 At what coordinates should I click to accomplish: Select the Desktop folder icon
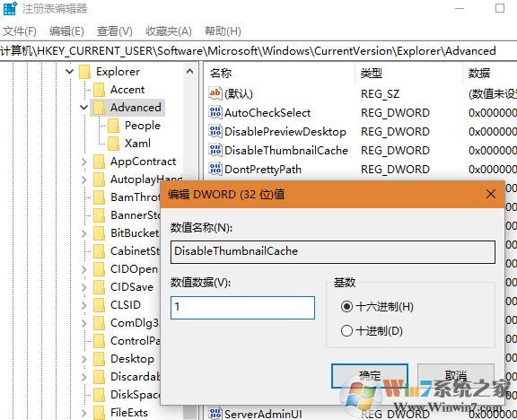coord(99,359)
